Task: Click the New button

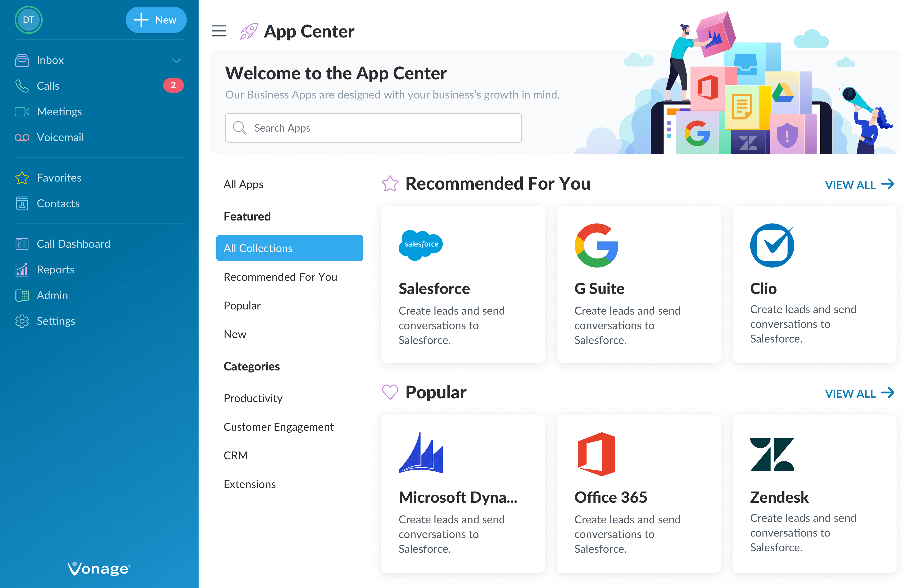Action: click(x=156, y=20)
